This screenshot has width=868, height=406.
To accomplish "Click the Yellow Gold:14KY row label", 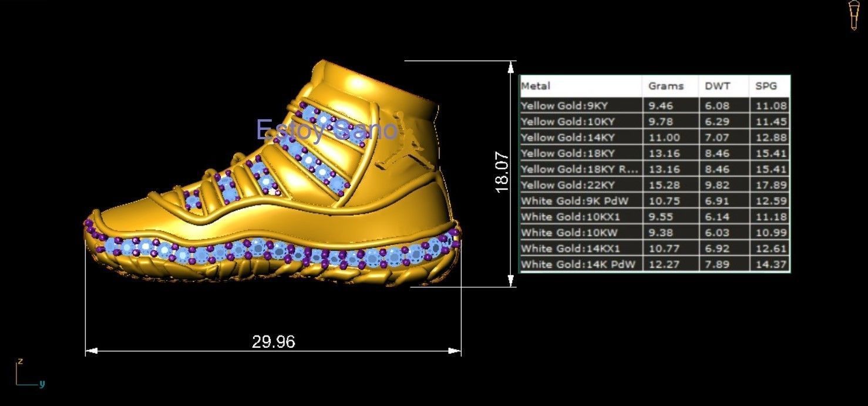I will click(567, 137).
